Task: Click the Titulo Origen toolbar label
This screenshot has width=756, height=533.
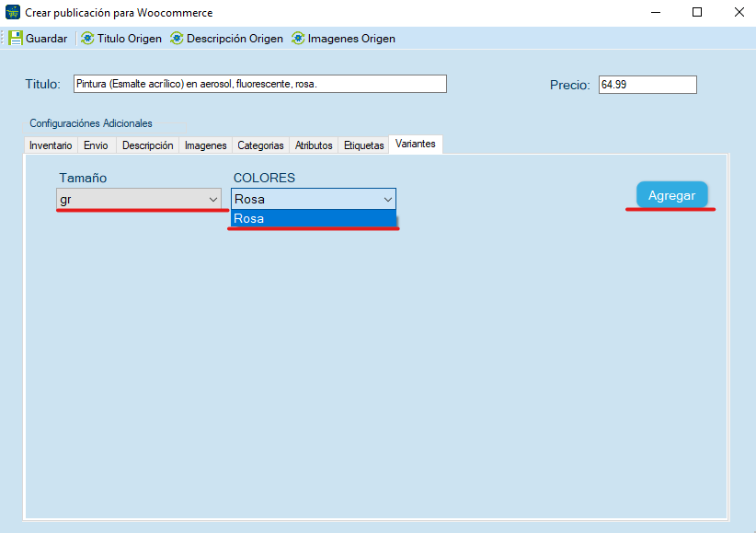Action: click(x=129, y=39)
